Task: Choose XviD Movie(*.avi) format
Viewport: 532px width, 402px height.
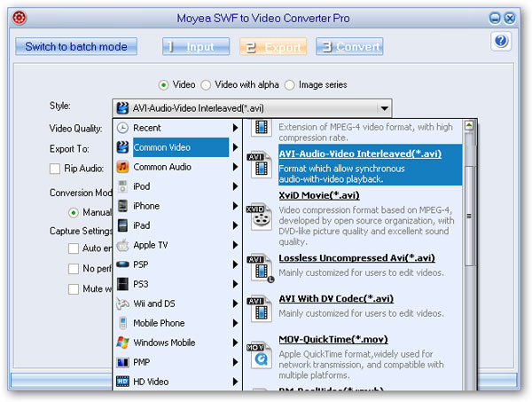Action: [x=319, y=195]
